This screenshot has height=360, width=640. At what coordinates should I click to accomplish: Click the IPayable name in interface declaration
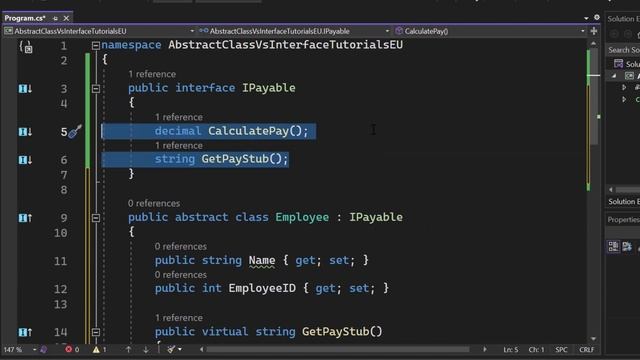click(269, 88)
